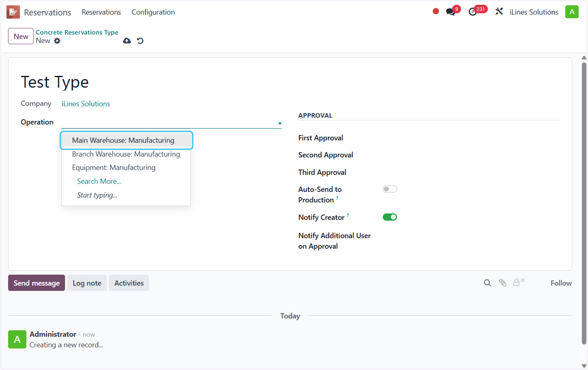Screen dimensions: 588x370
Task: Click the Reservations app title
Action: 48,12
